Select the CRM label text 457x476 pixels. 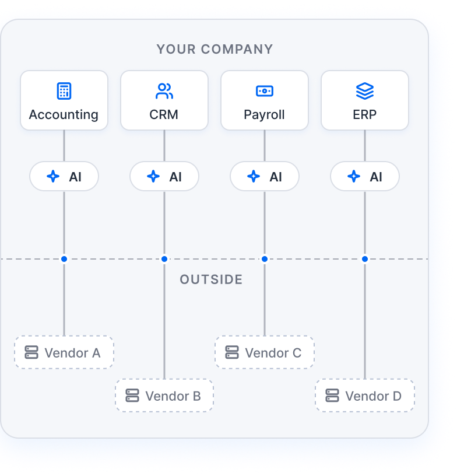164,115
